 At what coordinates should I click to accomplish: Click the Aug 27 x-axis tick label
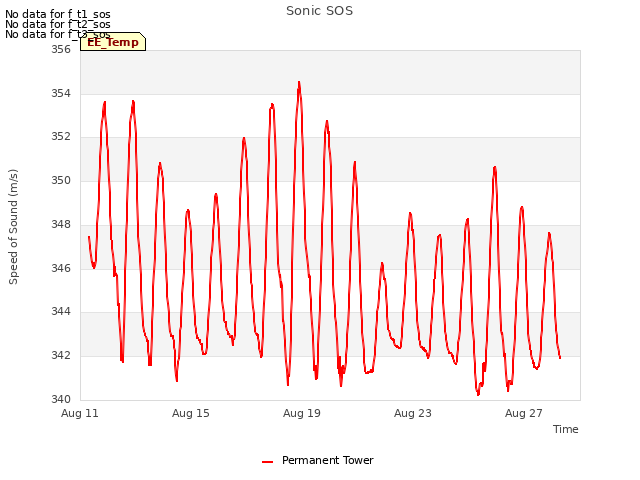pos(524,413)
